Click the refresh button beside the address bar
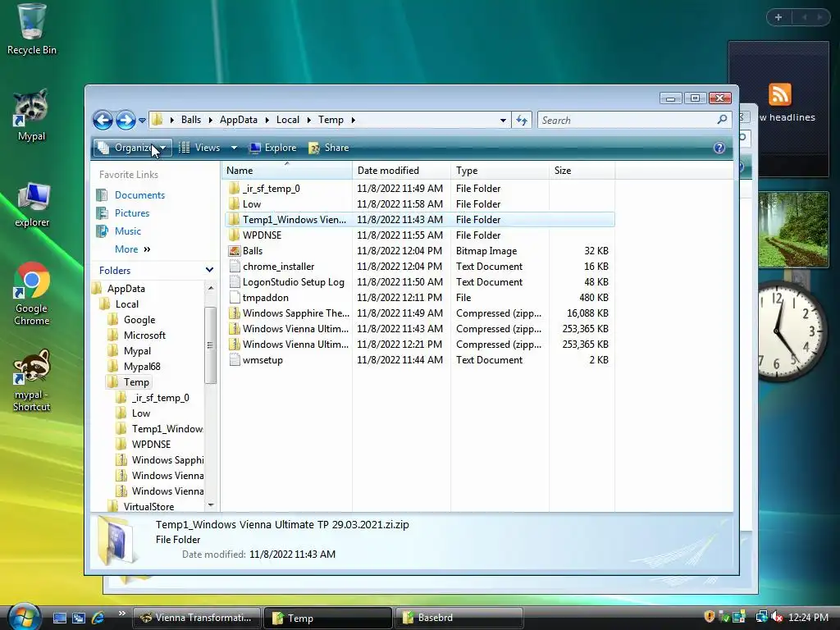Viewport: 840px width, 630px height. point(522,120)
